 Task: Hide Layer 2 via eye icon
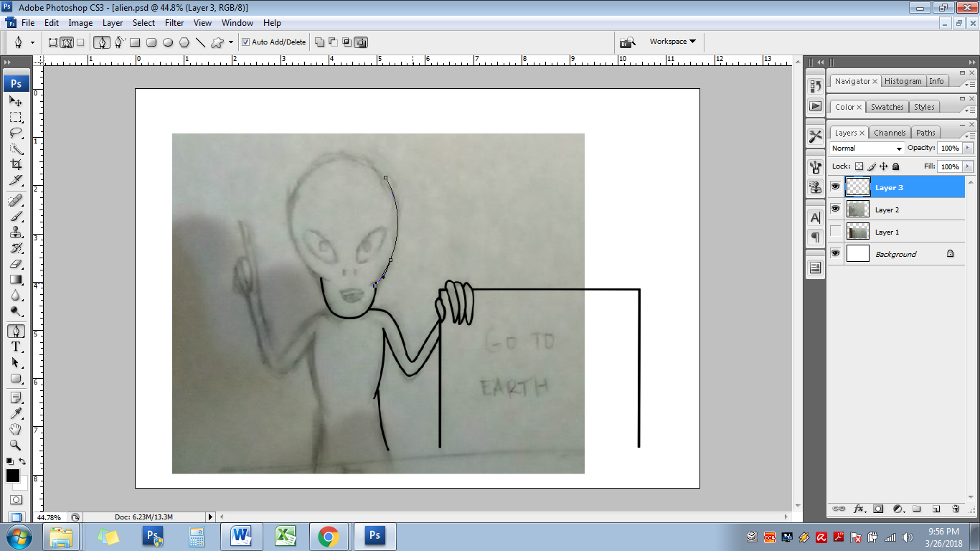coord(835,209)
